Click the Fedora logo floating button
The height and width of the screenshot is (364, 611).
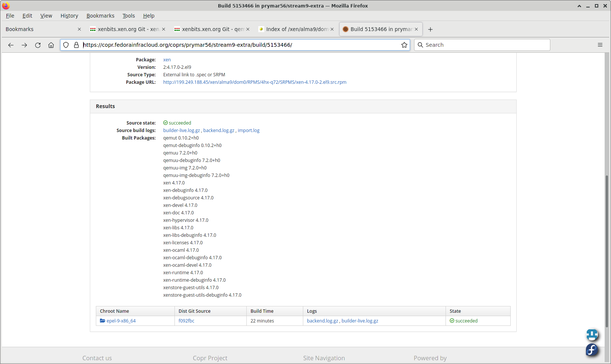[x=592, y=350]
